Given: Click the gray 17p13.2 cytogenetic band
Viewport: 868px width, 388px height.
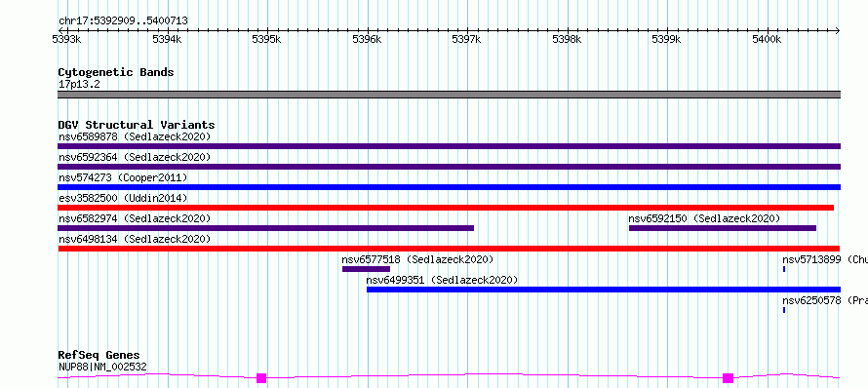Looking at the screenshot, I should (x=449, y=95).
